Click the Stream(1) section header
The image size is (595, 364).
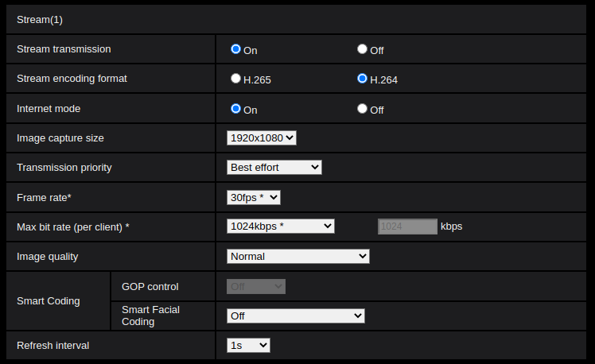coord(40,19)
